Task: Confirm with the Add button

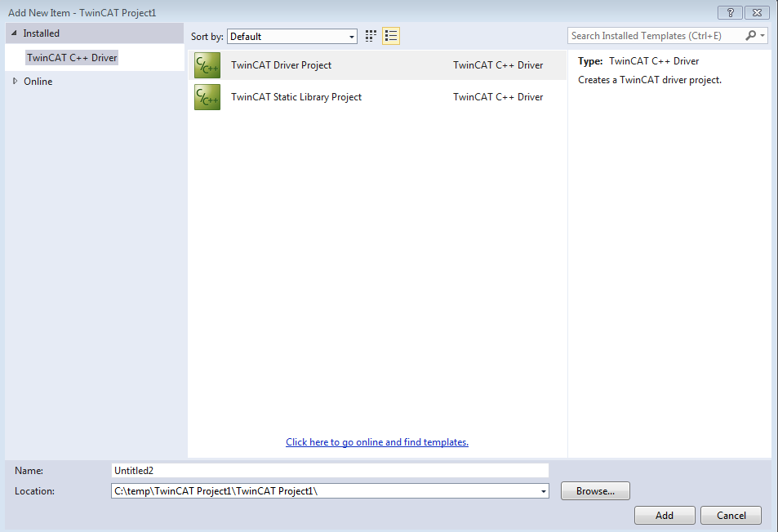Action: click(664, 515)
